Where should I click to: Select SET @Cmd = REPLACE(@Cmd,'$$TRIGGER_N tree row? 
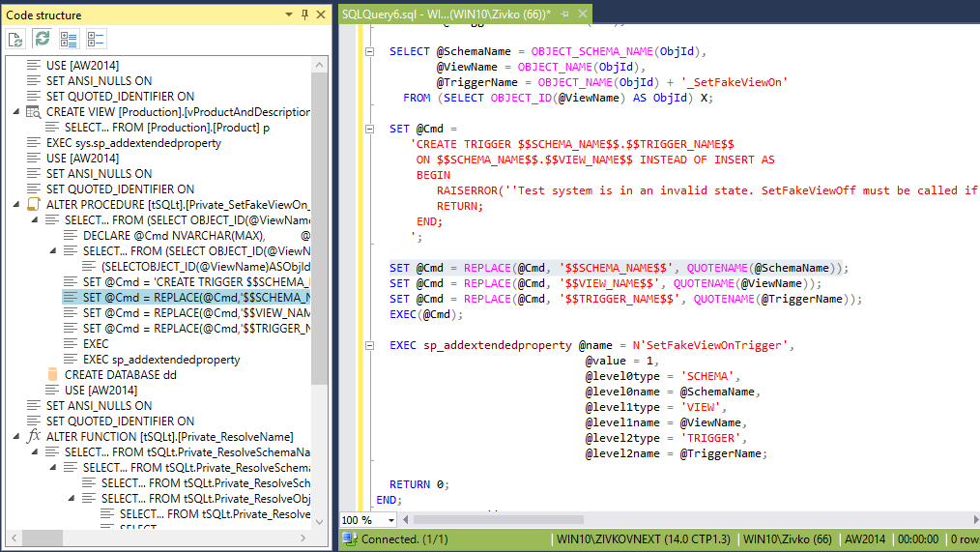click(196, 328)
